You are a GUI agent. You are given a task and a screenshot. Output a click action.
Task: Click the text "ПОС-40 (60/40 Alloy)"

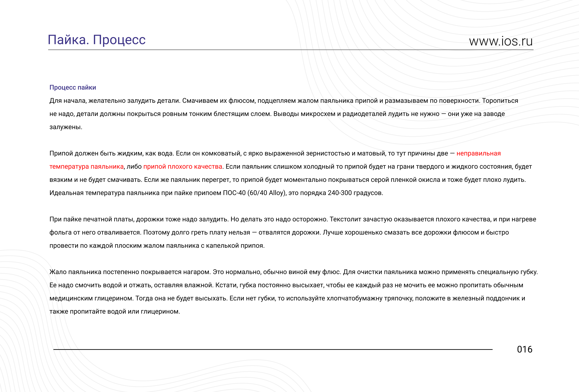(x=254, y=193)
